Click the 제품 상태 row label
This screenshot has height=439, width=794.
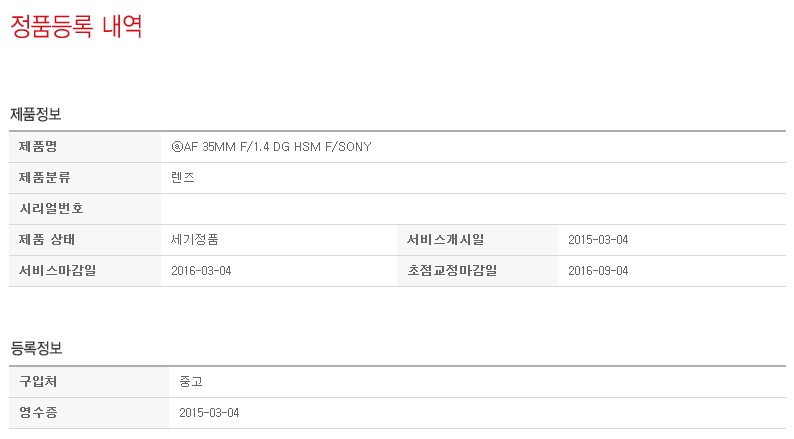click(47, 239)
